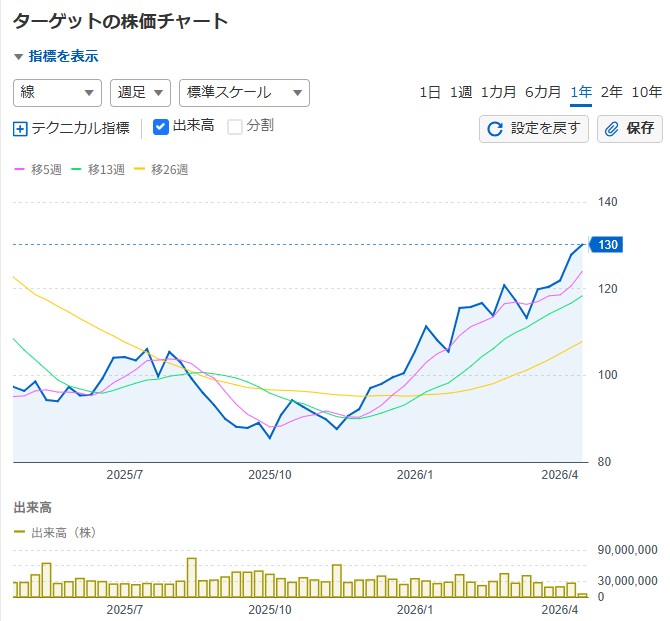Click the reset arrow icon on 設定を戻す
The image size is (670, 621).
click(x=495, y=128)
